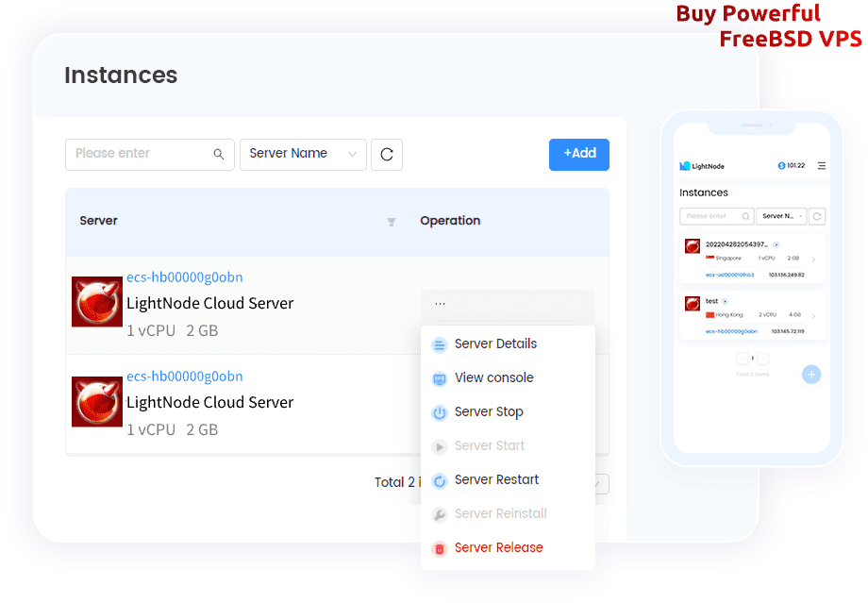Open the ecs-hb00000g0obn server link

tap(184, 276)
